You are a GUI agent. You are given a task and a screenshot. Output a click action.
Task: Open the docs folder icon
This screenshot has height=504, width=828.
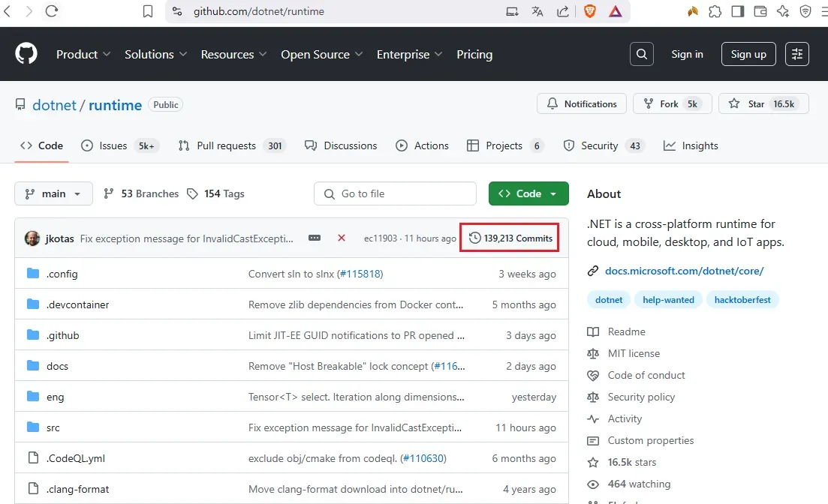(33, 365)
